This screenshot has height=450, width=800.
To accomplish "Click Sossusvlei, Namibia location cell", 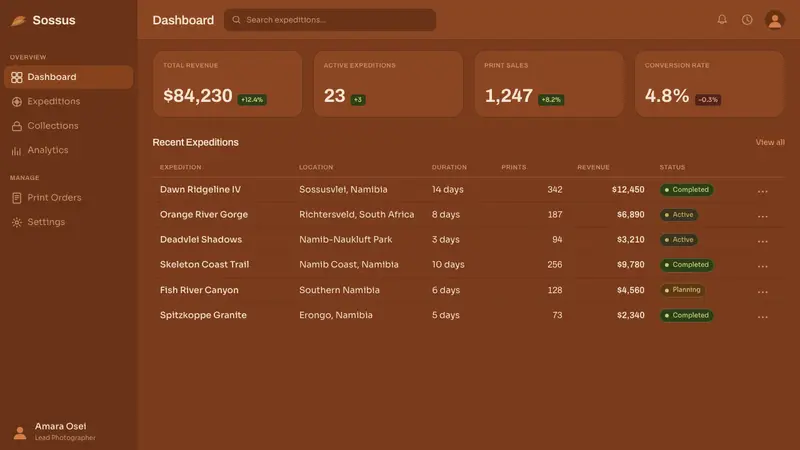I will [x=343, y=189].
